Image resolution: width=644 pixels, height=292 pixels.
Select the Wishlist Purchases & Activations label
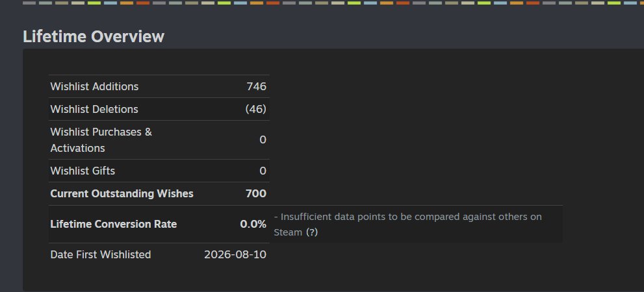click(x=101, y=140)
